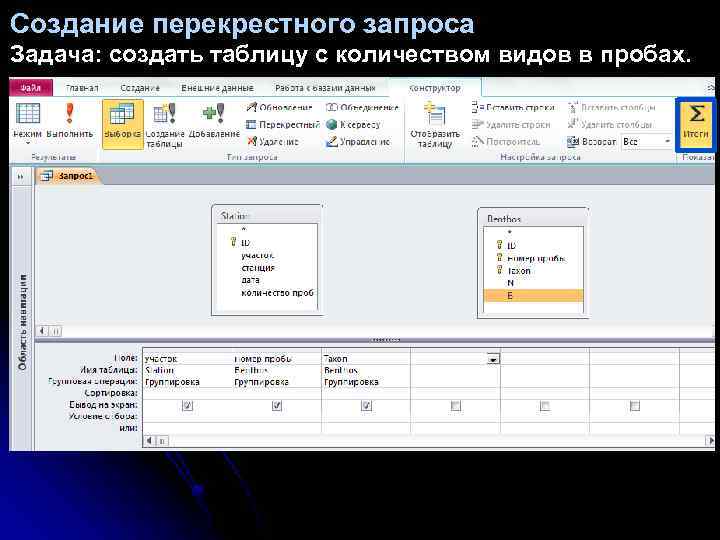
Task: Open the Построитель expression builder
Action: click(506, 142)
